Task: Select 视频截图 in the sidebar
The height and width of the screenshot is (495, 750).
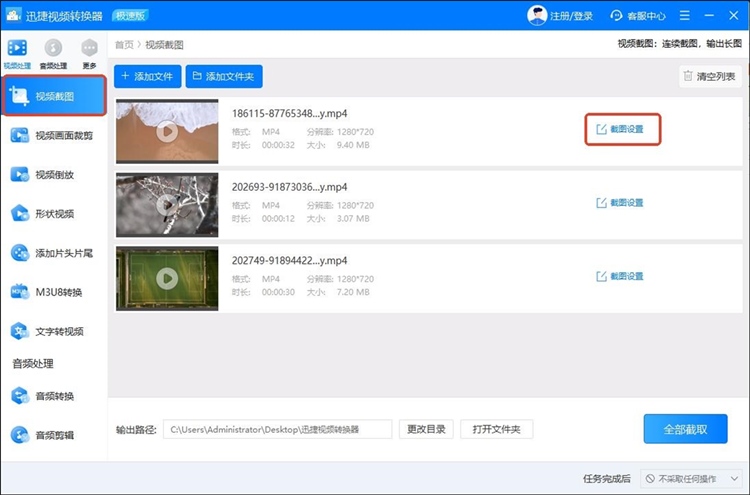Action: point(54,96)
